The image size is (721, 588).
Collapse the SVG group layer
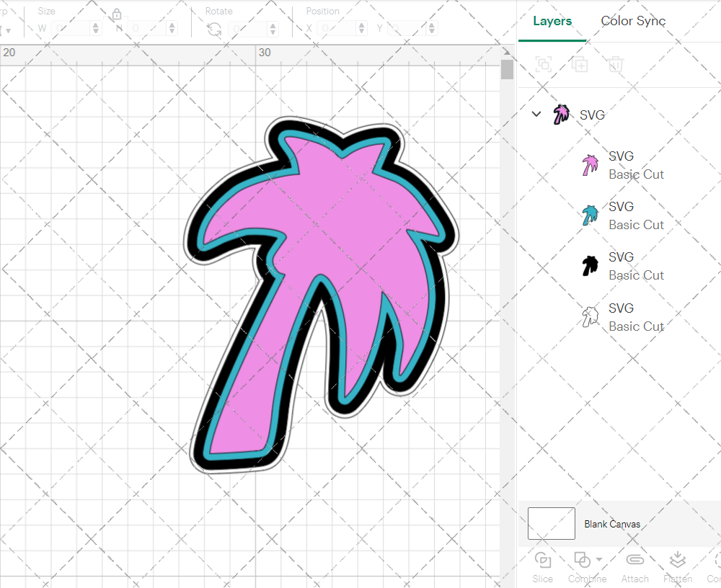click(x=536, y=114)
